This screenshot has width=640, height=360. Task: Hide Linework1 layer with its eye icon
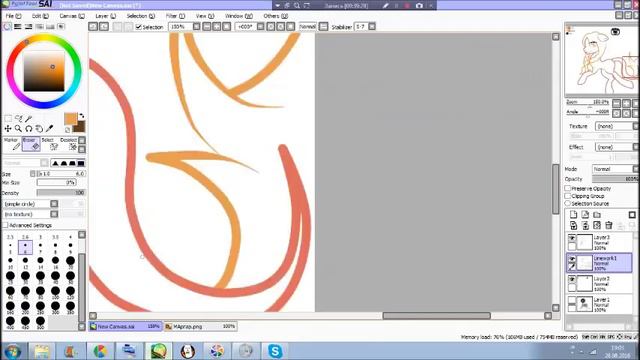pyautogui.click(x=572, y=259)
